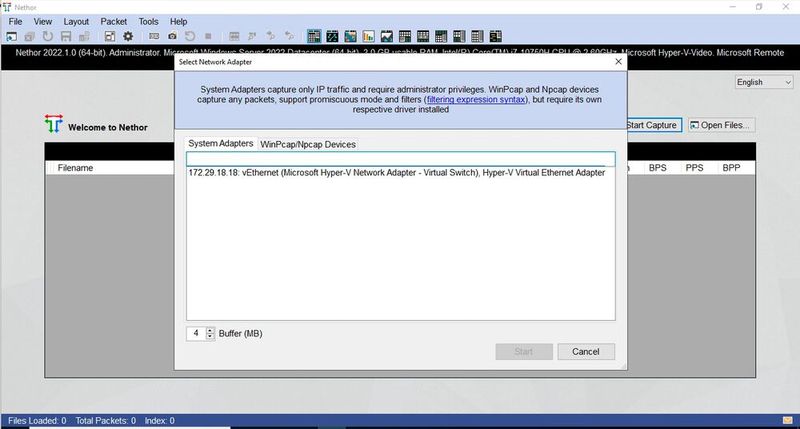
Task: Click Cancel in Select Network Adapter dialog
Action: coord(586,351)
